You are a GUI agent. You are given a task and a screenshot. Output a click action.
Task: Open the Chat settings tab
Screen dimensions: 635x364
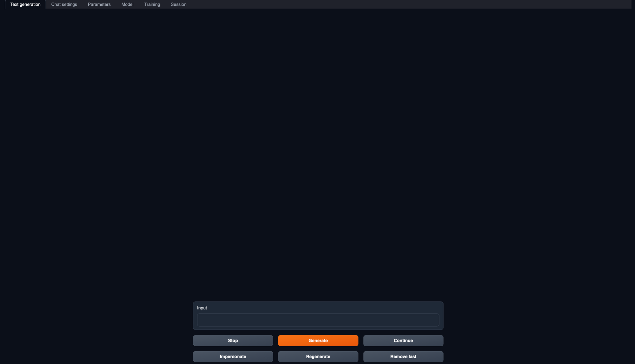64,4
